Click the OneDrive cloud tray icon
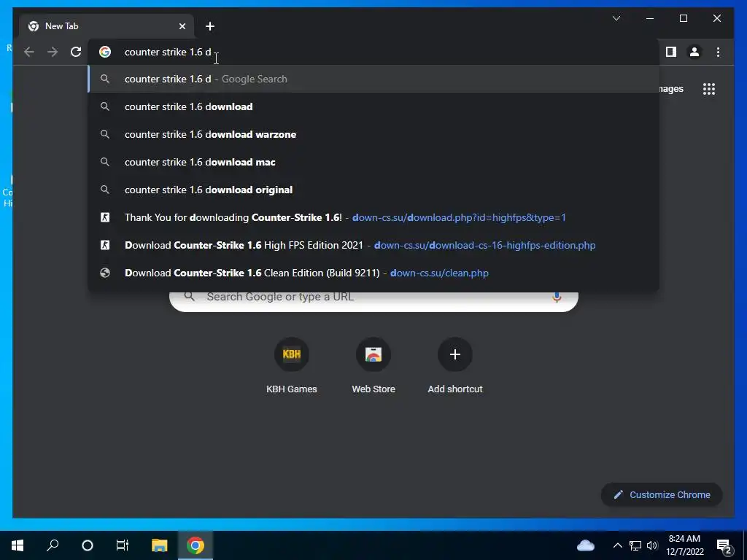747x560 pixels. point(586,545)
